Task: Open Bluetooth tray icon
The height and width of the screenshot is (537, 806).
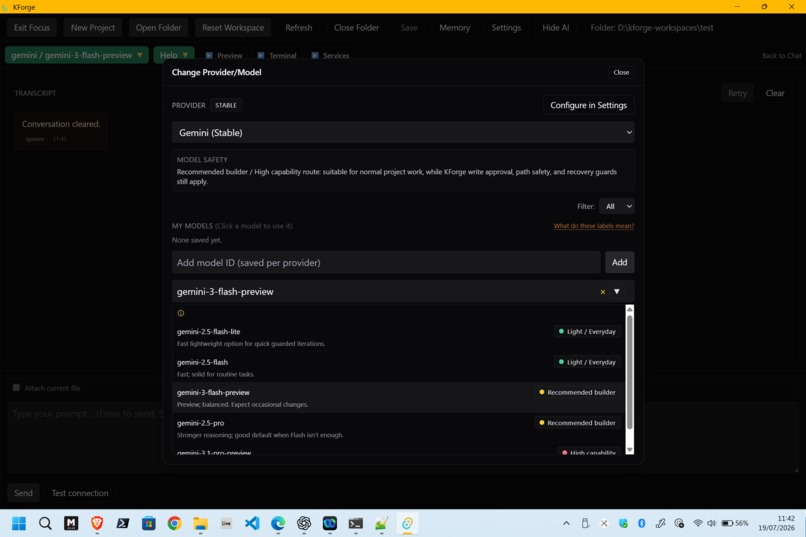Action: click(x=642, y=523)
